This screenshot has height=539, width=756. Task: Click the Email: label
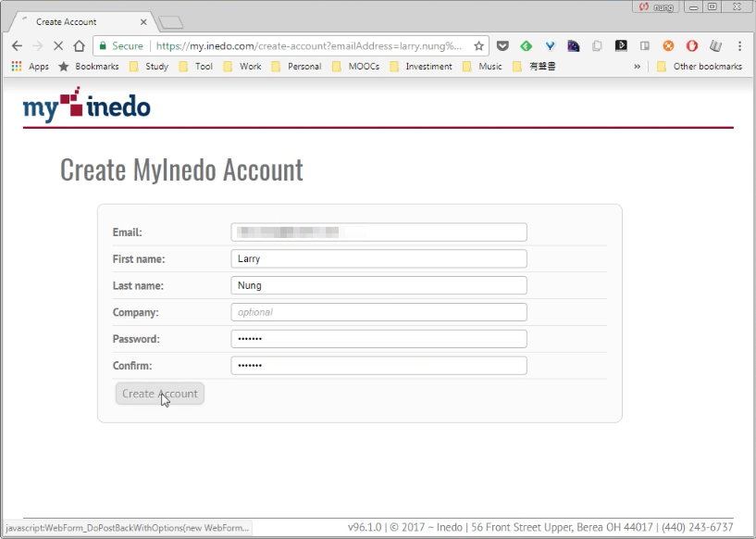point(128,232)
